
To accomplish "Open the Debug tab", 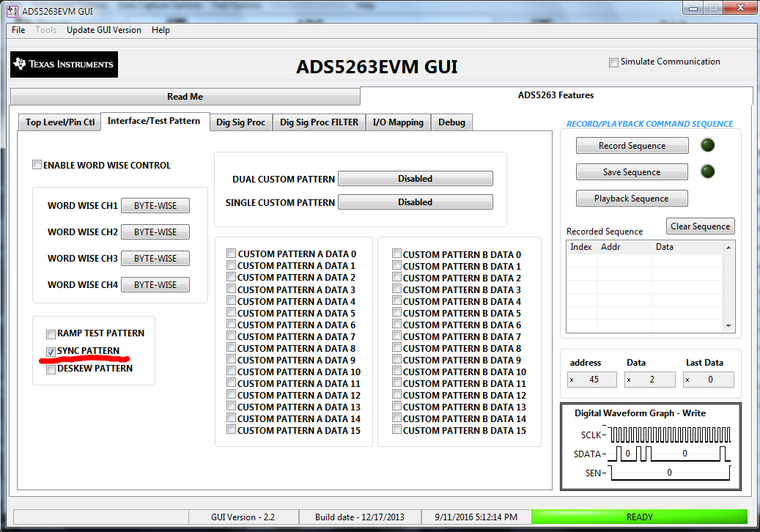I will click(x=451, y=122).
